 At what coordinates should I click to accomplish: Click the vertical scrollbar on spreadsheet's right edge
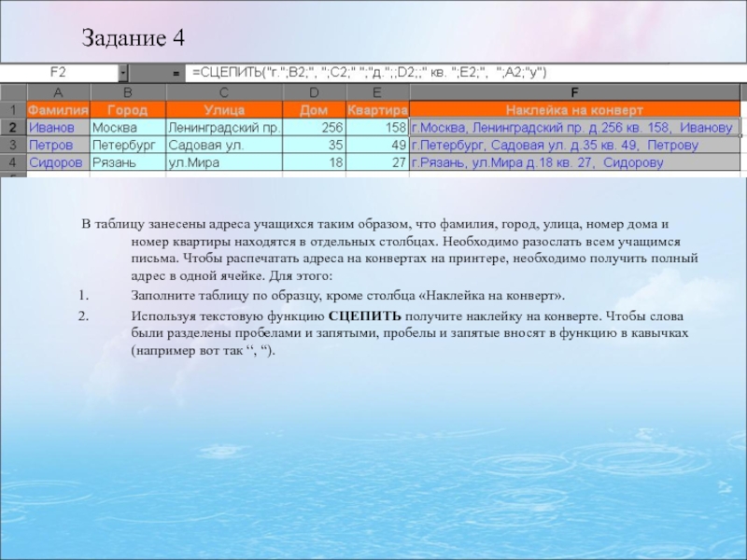742,131
